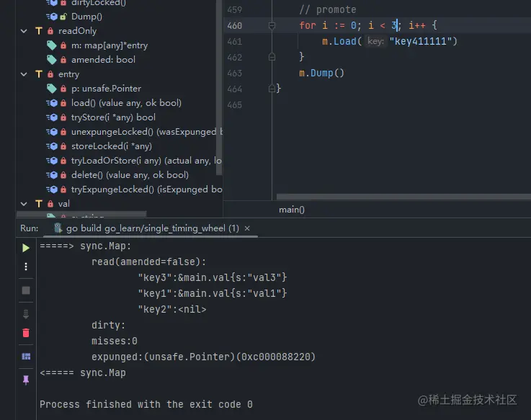Collapse the entry type node

[24, 74]
